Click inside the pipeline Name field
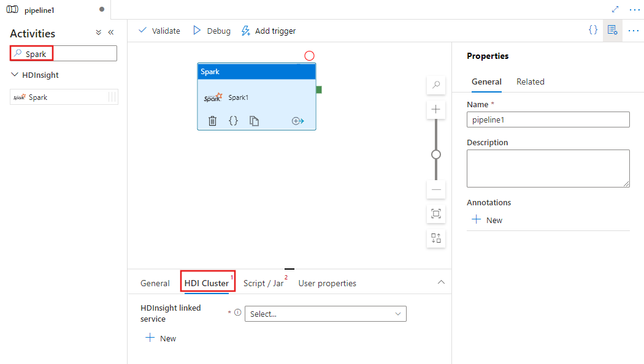Screen dimensions: 644x364 [x=548, y=119]
